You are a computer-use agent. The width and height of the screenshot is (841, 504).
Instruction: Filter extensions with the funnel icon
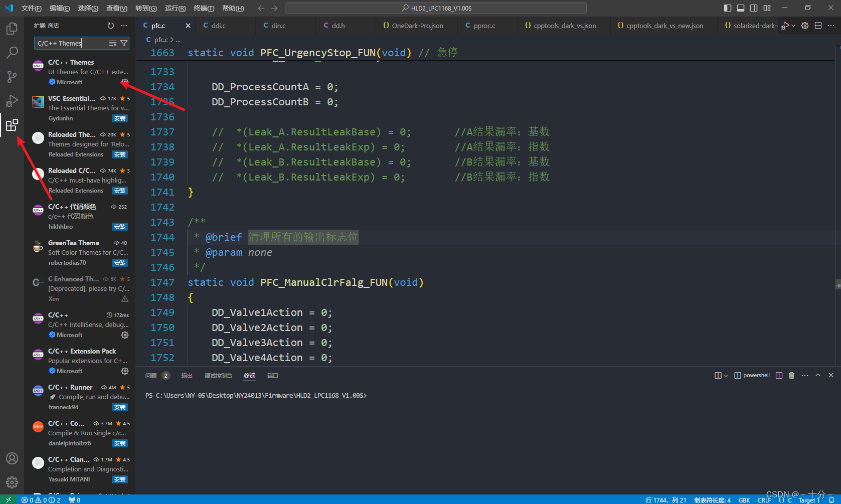point(124,43)
